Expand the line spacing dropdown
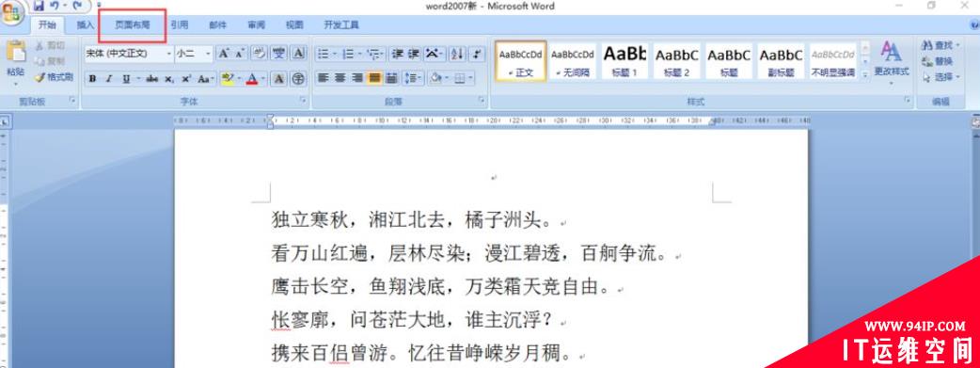 (413, 78)
